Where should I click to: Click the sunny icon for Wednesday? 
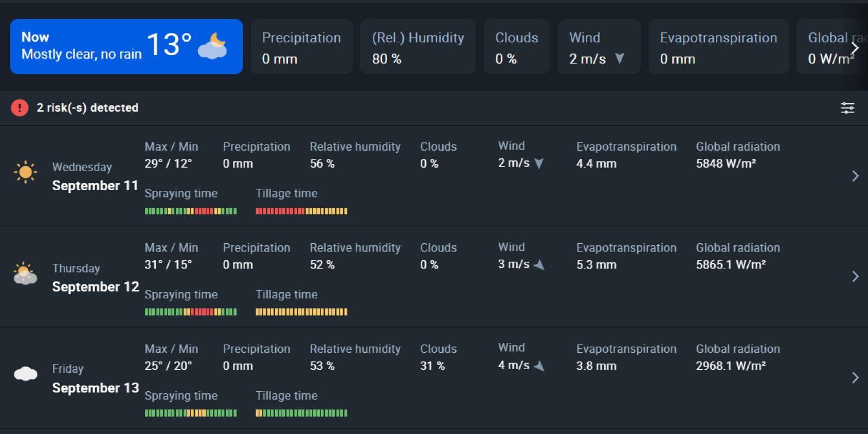click(25, 172)
